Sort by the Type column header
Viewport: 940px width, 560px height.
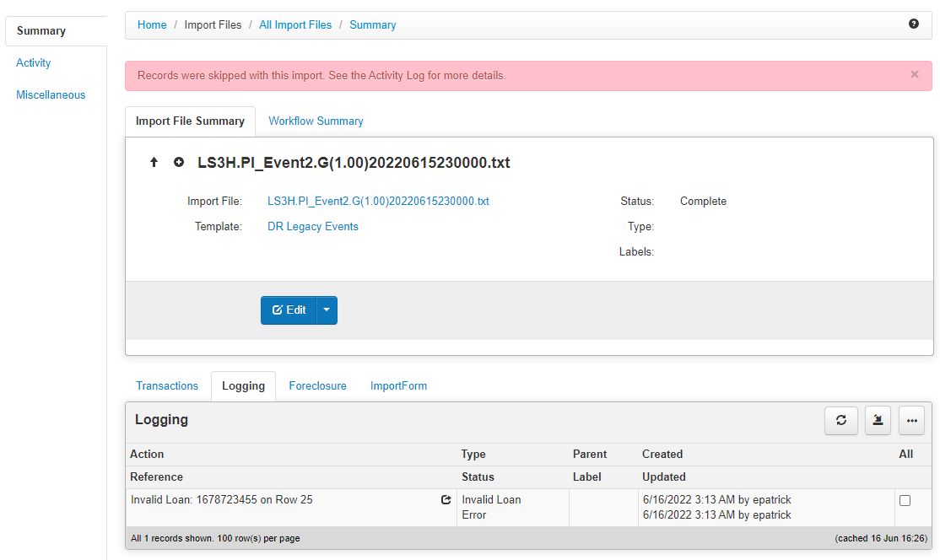pyautogui.click(x=473, y=454)
